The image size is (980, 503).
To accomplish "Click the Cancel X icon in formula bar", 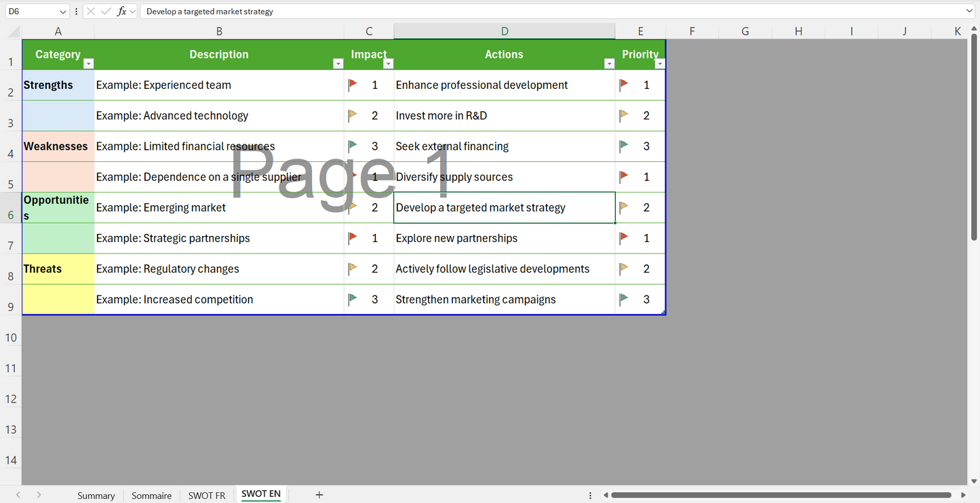I will [x=91, y=12].
